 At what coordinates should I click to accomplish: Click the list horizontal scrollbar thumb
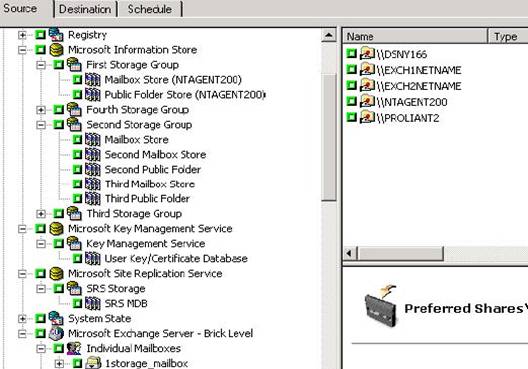point(400,253)
